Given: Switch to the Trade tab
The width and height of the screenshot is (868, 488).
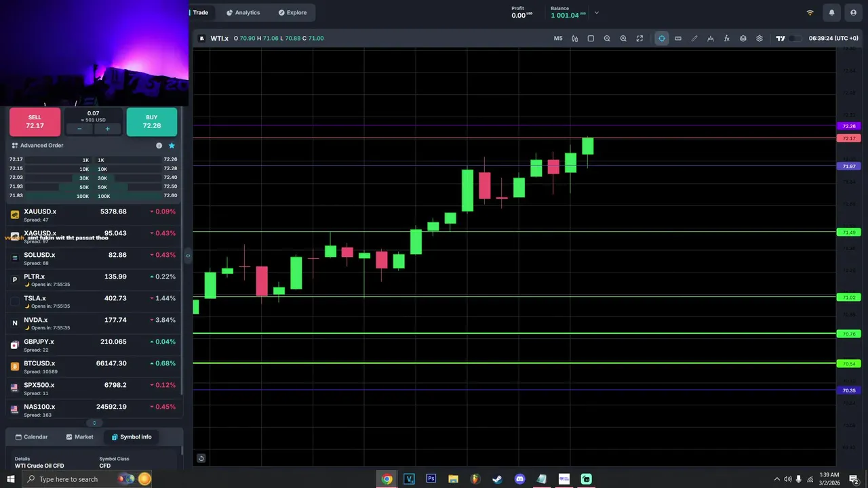Looking at the screenshot, I should tap(201, 12).
